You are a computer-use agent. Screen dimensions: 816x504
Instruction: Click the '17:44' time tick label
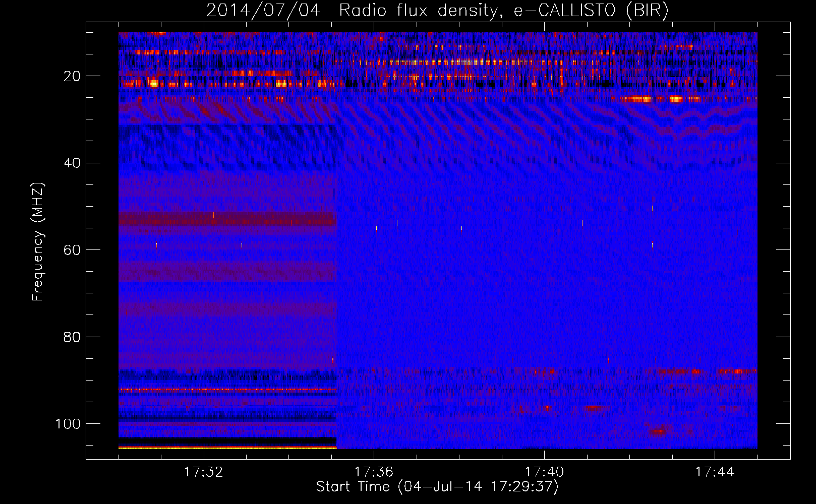click(715, 472)
